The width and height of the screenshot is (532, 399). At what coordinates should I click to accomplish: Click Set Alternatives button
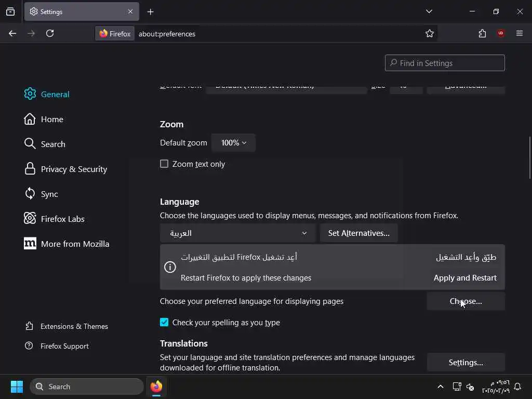[358, 233]
